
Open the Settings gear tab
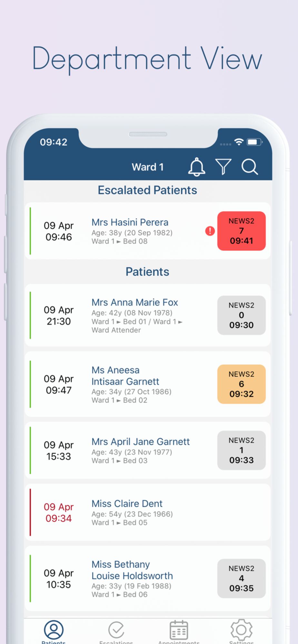[x=241, y=630]
